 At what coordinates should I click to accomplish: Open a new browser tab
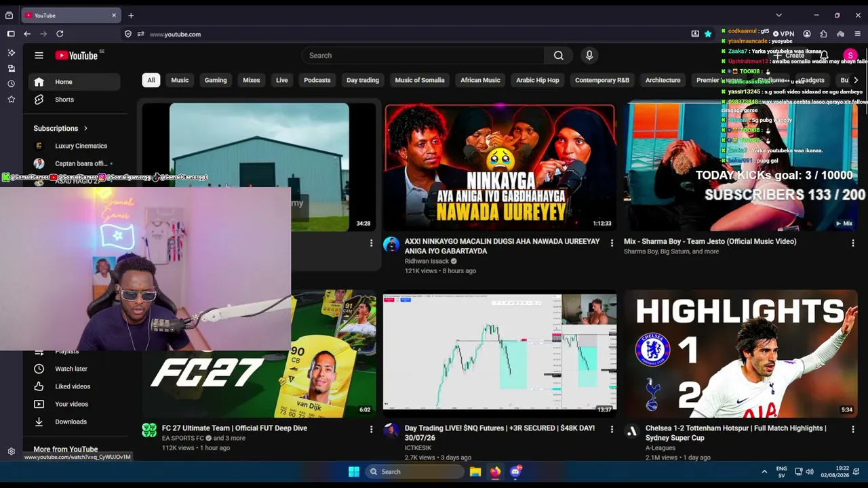point(131,15)
